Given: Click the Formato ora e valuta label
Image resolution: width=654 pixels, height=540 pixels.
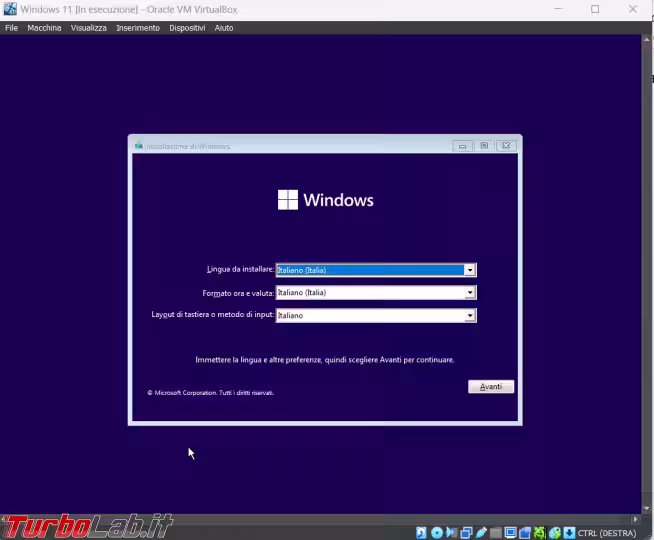Looking at the screenshot, I should click(x=238, y=293).
